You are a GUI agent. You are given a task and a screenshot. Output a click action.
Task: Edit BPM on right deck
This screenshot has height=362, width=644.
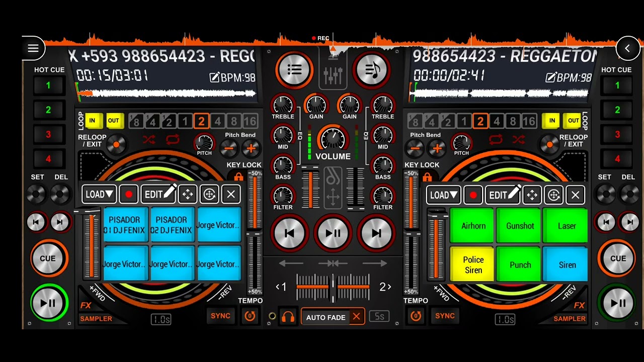point(569,77)
